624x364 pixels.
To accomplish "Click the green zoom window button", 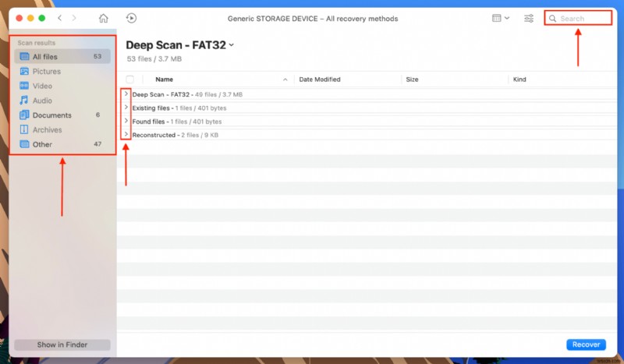I will 42,18.
